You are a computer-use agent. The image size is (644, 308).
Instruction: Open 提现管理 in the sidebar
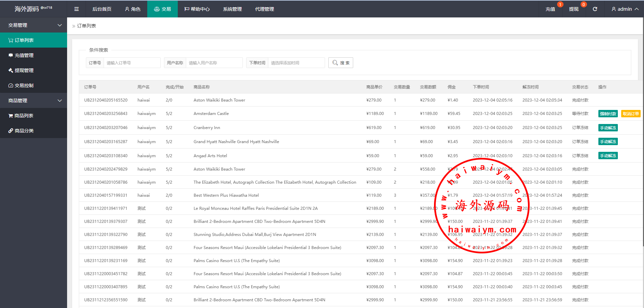(x=24, y=70)
